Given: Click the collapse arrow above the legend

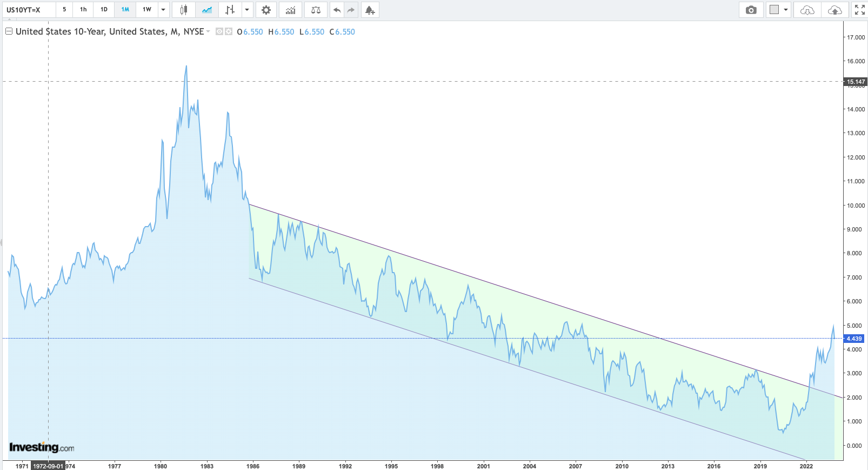Looking at the screenshot, I should (x=9, y=19).
